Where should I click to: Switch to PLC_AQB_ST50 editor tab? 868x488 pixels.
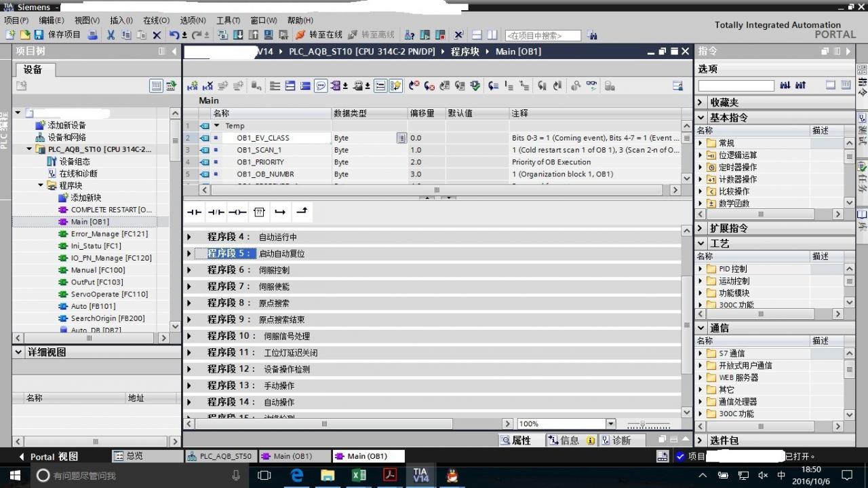(220, 457)
